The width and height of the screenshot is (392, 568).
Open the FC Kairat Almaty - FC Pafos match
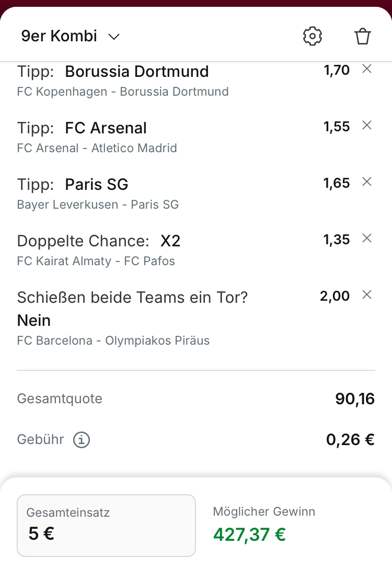(x=96, y=261)
